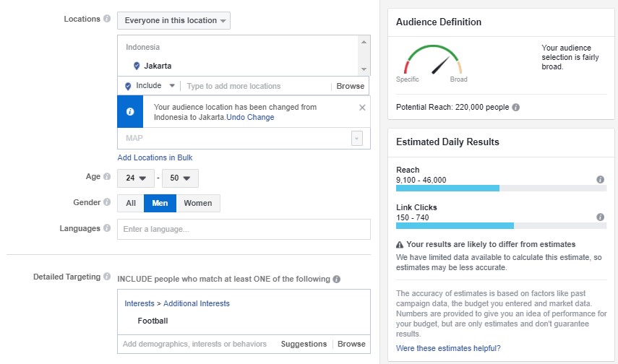618x364 pixels.
Task: Open the 'Everyone in this location' dropdown
Action: pos(173,20)
